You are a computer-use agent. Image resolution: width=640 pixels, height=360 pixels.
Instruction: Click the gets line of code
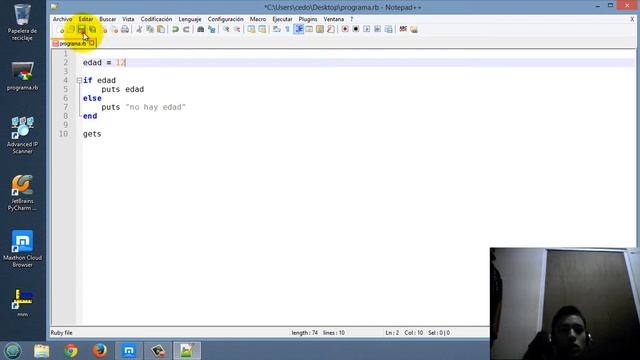92,134
